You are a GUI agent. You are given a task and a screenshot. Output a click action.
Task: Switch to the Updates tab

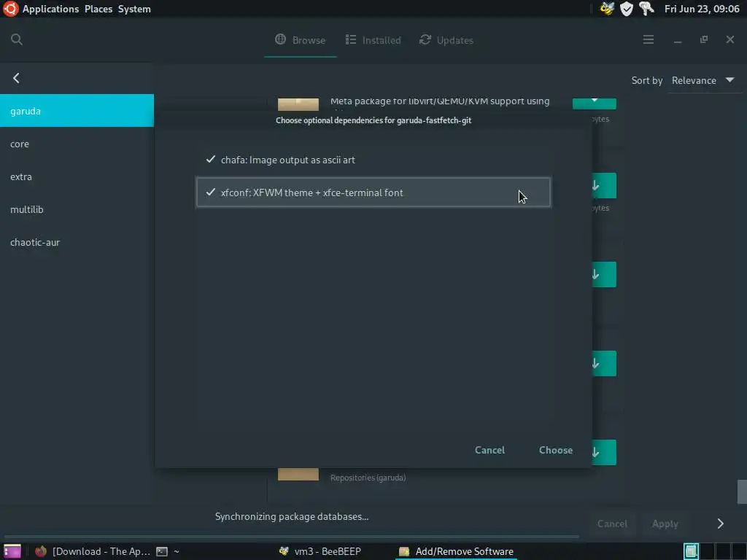tap(446, 40)
